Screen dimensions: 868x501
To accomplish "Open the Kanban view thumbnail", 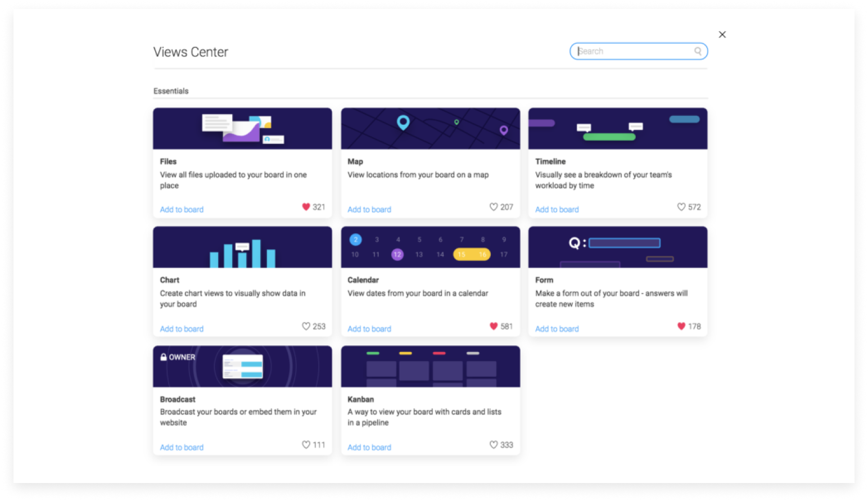I will [431, 367].
